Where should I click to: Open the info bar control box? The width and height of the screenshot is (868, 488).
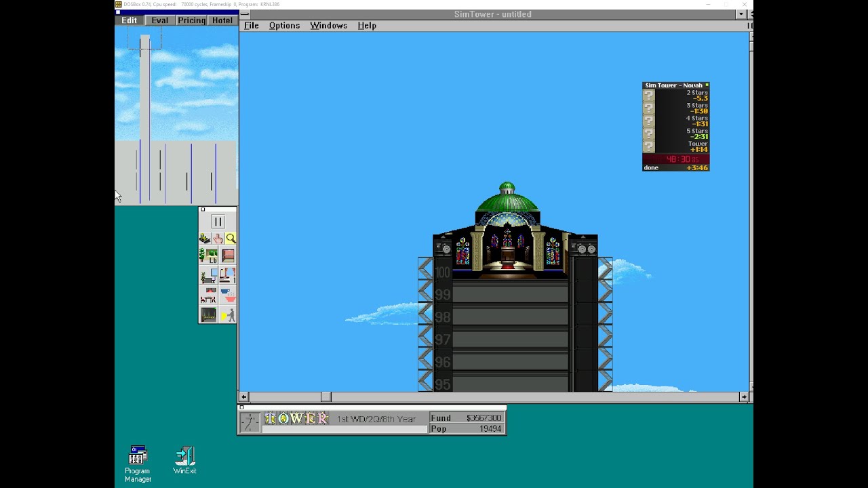coord(241,407)
